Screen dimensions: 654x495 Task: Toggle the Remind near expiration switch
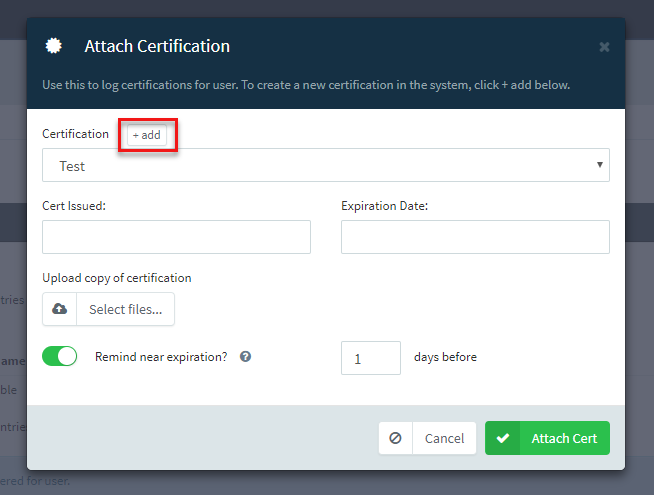click(x=60, y=356)
